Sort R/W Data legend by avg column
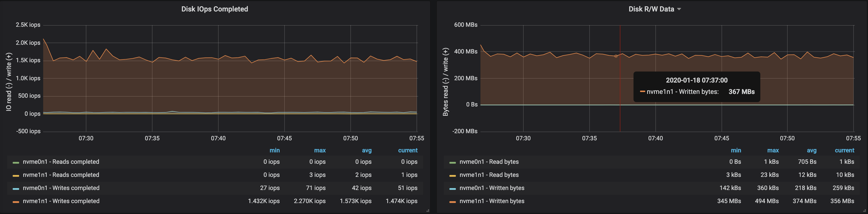The width and height of the screenshot is (868, 214). coord(812,150)
